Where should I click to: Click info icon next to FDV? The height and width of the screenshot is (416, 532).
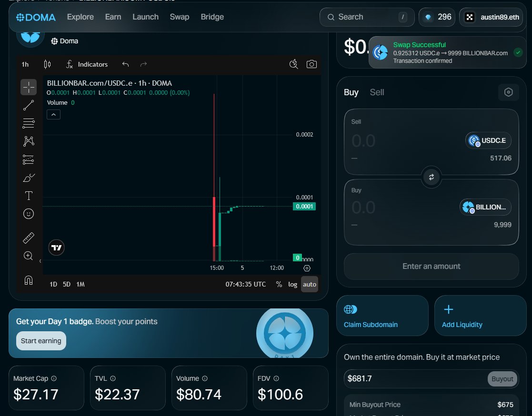(x=276, y=378)
